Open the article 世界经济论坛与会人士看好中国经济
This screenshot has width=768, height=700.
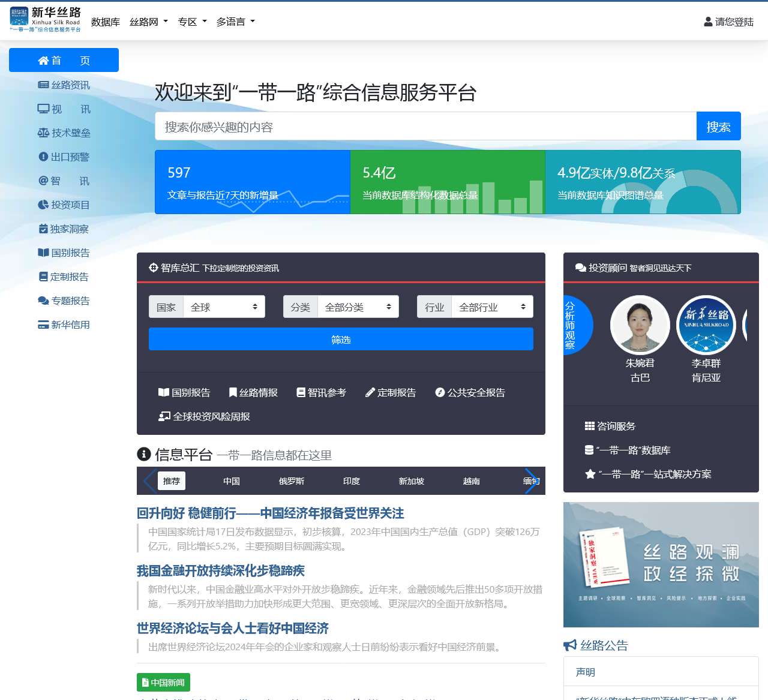click(x=233, y=629)
